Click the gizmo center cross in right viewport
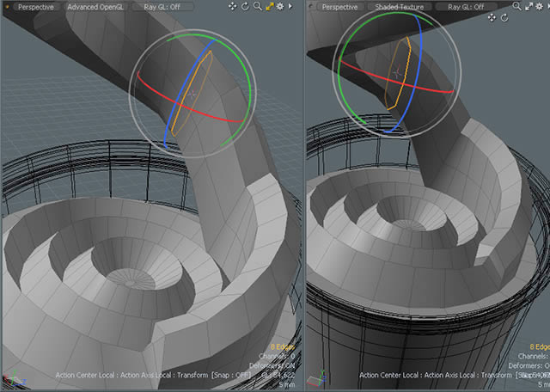 pyautogui.click(x=397, y=73)
